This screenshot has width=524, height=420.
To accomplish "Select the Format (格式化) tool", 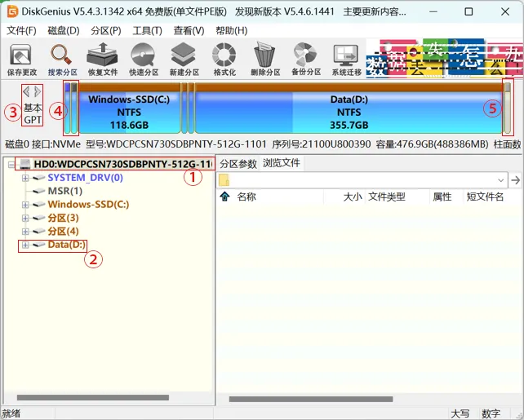I will 224,60.
